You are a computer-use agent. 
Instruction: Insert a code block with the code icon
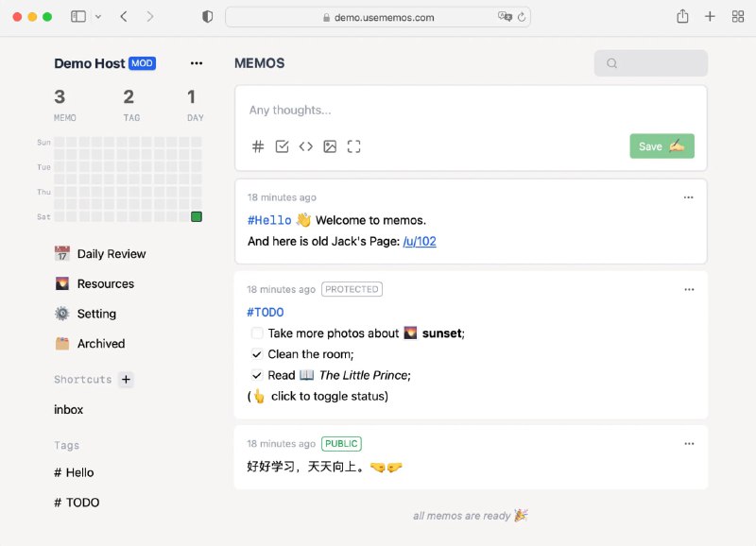coord(305,146)
